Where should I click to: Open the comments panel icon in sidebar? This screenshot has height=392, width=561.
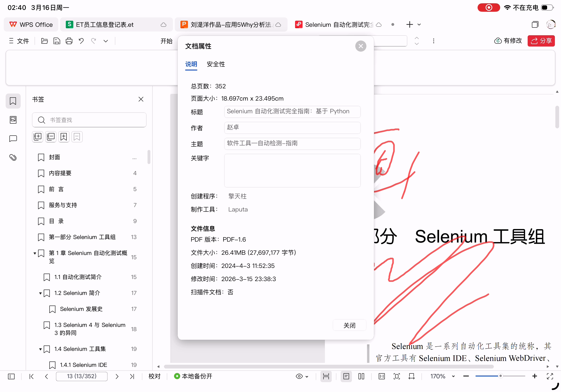point(13,139)
